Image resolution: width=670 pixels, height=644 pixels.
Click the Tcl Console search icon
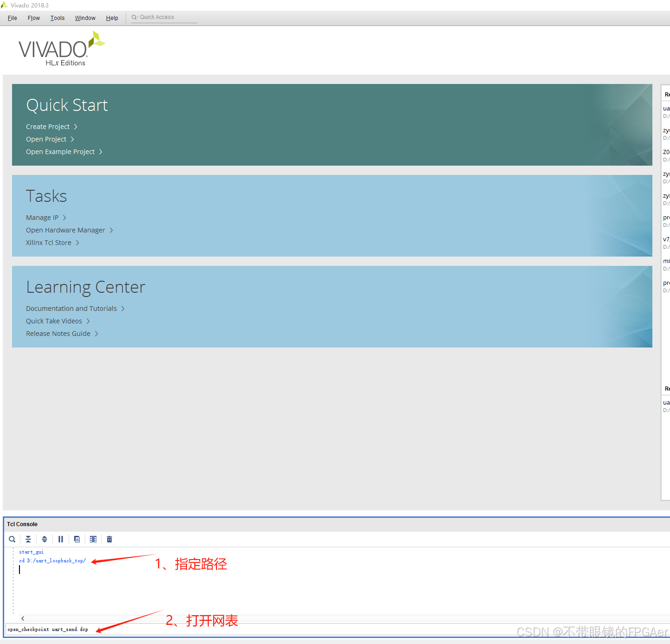[x=12, y=539]
